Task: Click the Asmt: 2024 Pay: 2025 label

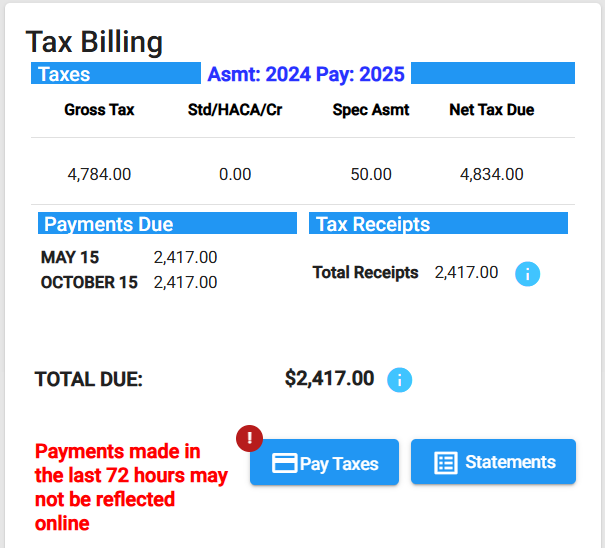Action: point(305,74)
